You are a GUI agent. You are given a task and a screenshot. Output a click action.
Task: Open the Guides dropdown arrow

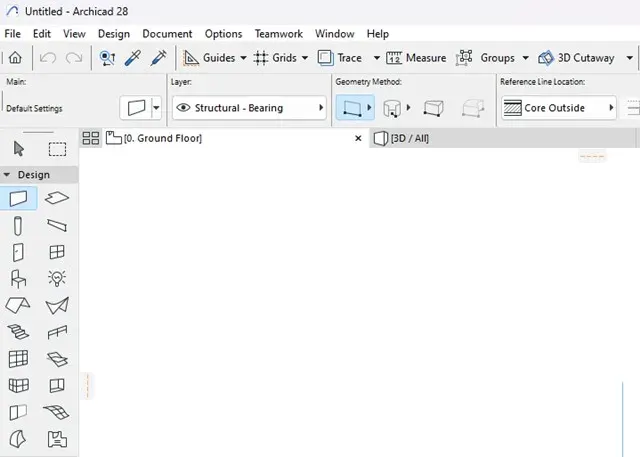(243, 58)
